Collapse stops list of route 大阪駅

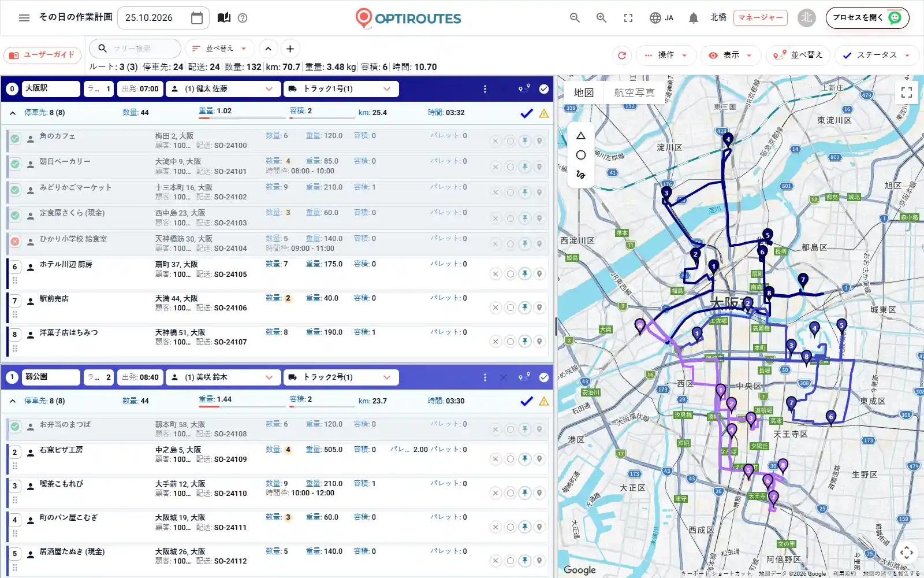(13, 113)
